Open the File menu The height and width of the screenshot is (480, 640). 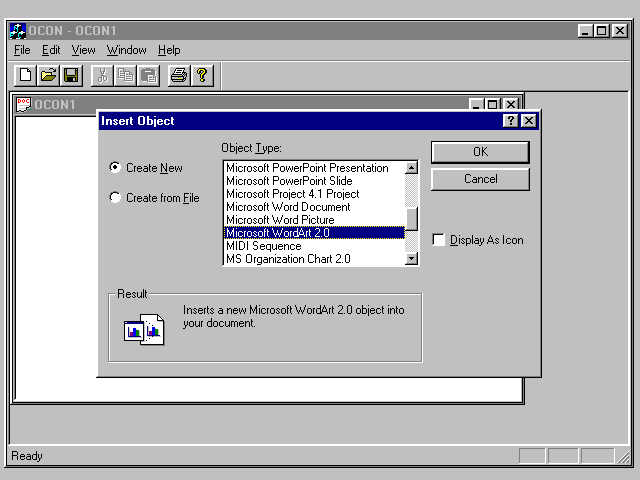(22, 50)
